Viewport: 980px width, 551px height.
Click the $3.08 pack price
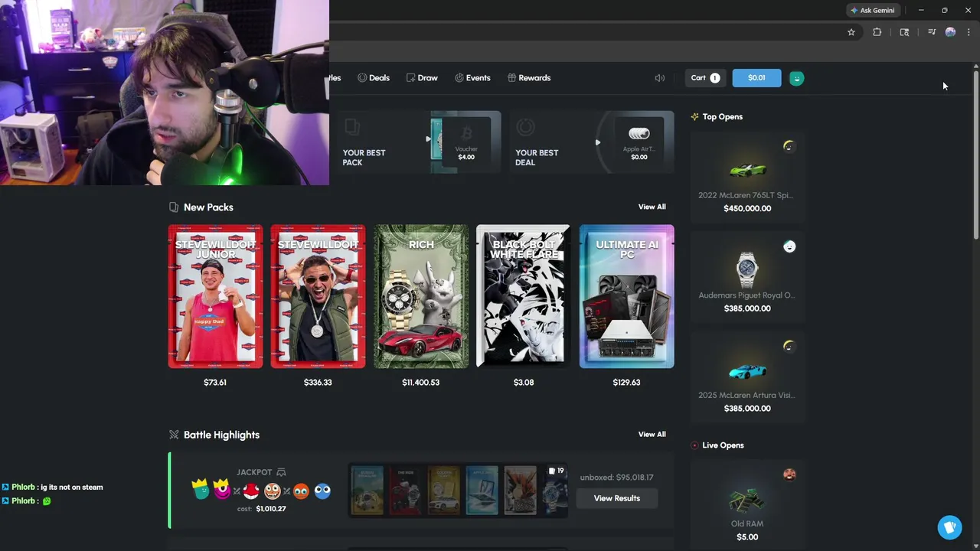point(523,382)
